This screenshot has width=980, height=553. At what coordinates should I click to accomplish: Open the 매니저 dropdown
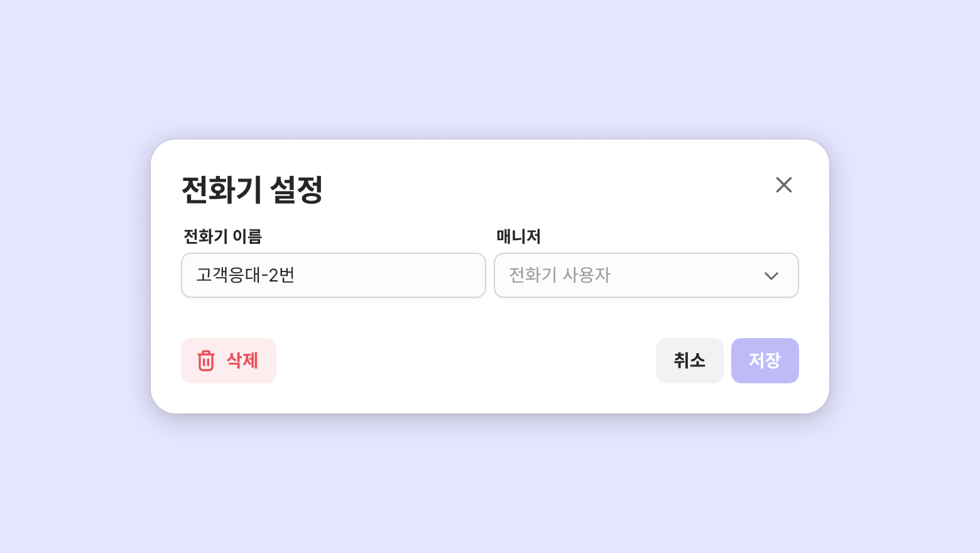tap(646, 275)
